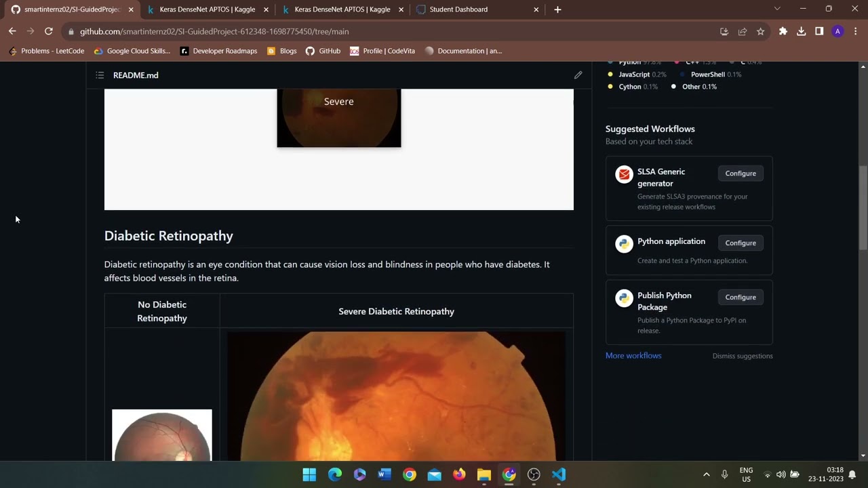Image resolution: width=868 pixels, height=488 pixels.
Task: Reload the GitHub page
Action: point(48,31)
